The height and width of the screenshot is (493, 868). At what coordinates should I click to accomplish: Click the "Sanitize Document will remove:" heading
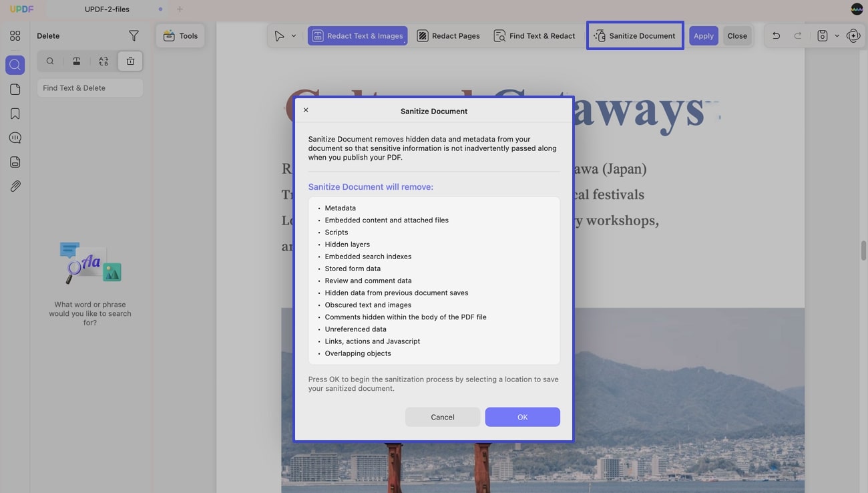371,187
